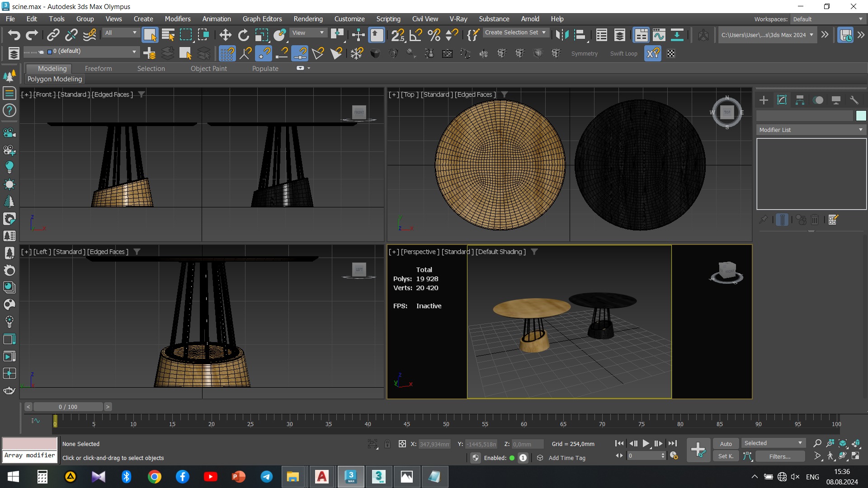The height and width of the screenshot is (488, 868).
Task: Click Play Animation button
Action: [x=646, y=444]
